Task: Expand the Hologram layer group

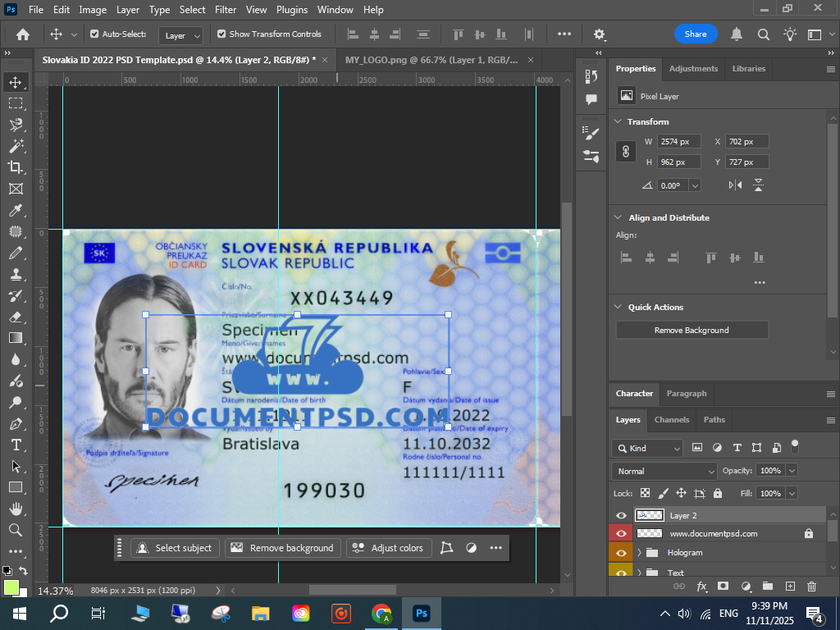Action: point(639,553)
